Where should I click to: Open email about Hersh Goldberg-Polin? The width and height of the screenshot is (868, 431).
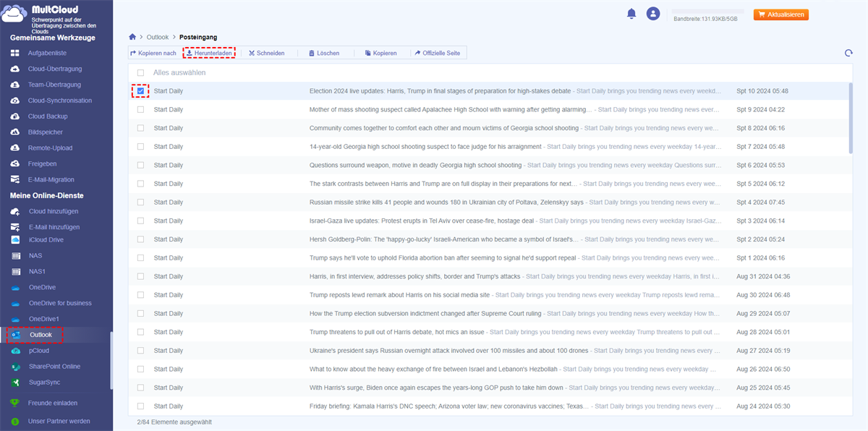[444, 239]
